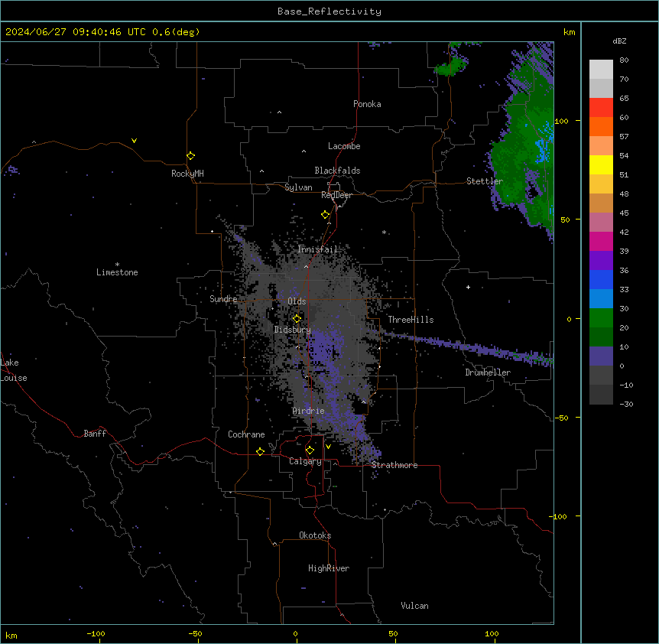Click the yellow 54-51 dBZ color swatch
659x644 pixels.
pyautogui.click(x=601, y=164)
